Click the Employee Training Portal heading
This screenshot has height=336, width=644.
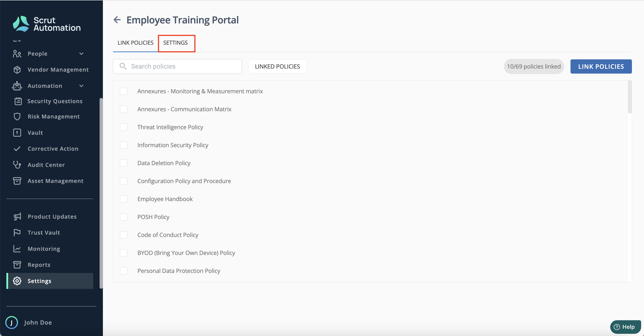182,20
